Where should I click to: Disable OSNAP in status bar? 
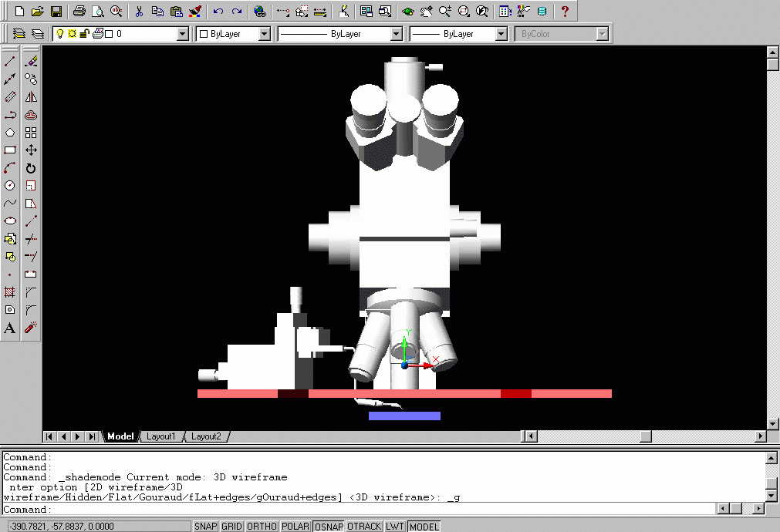point(329,526)
